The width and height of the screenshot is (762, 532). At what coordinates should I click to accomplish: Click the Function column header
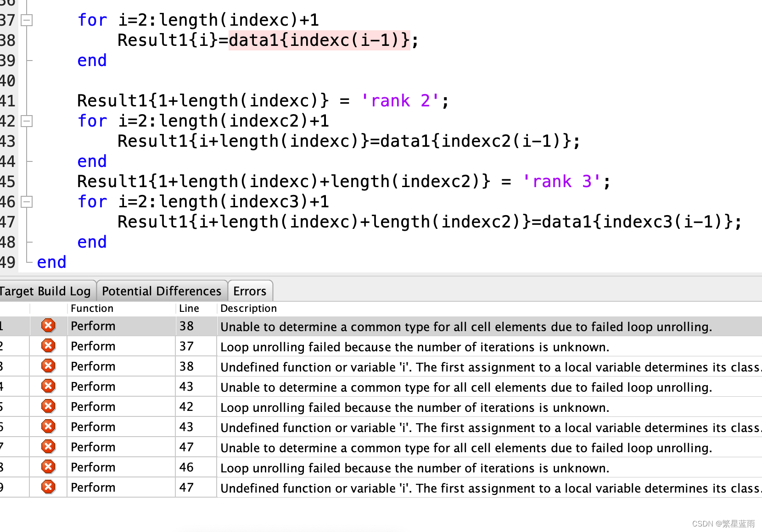pos(92,308)
